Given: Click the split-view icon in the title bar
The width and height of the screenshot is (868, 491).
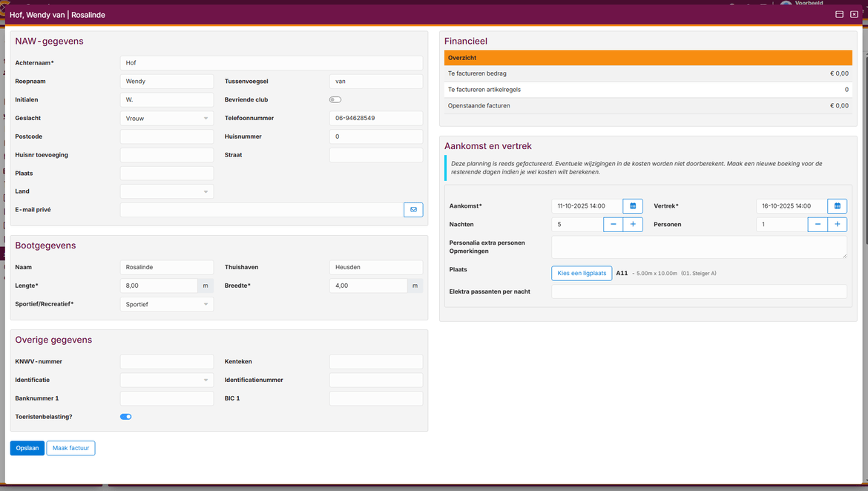Looking at the screenshot, I should pos(839,14).
